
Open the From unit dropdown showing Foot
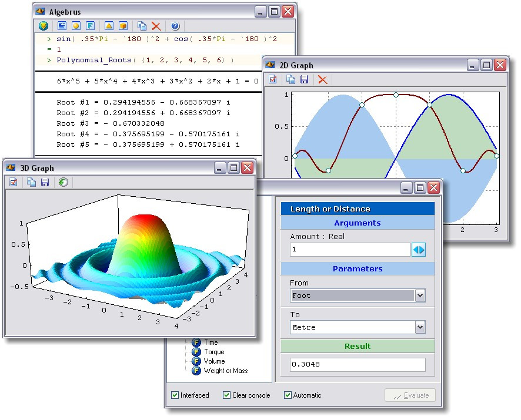point(420,295)
